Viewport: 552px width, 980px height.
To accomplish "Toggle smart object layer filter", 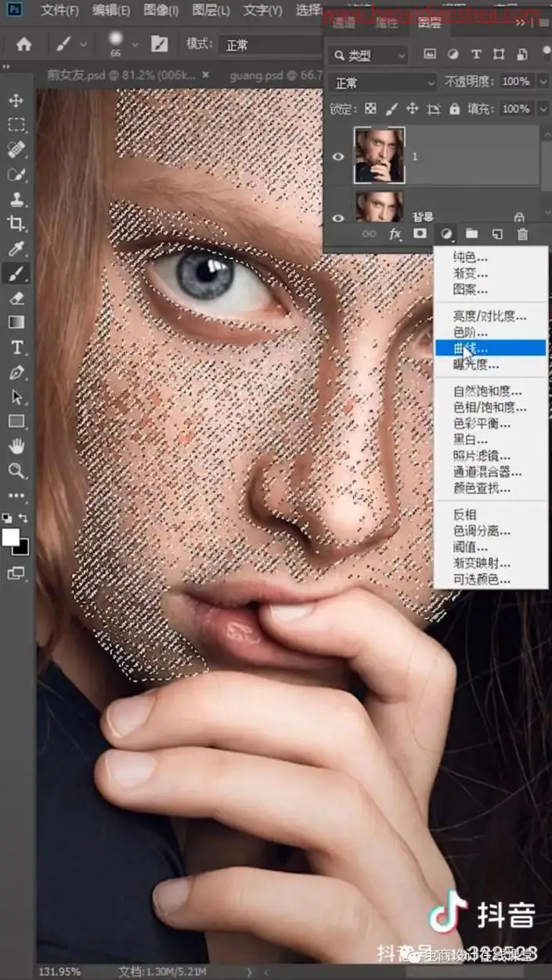I will pyautogui.click(x=522, y=55).
